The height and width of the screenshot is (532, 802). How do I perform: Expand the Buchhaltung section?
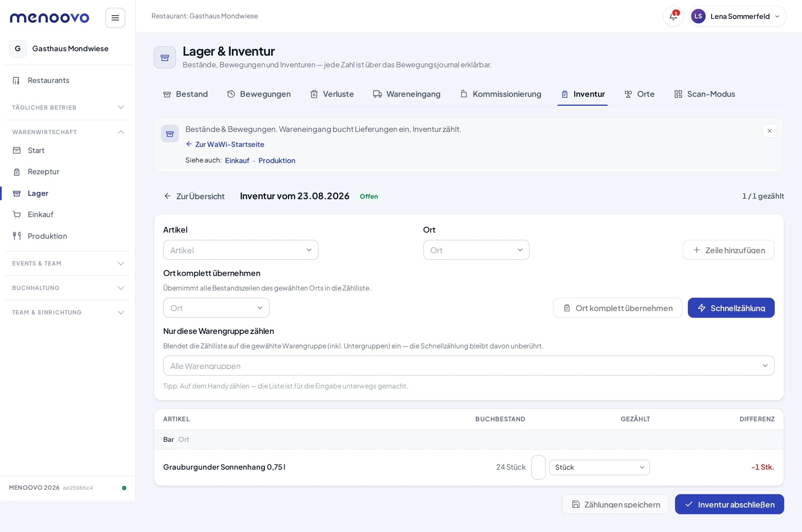68,288
